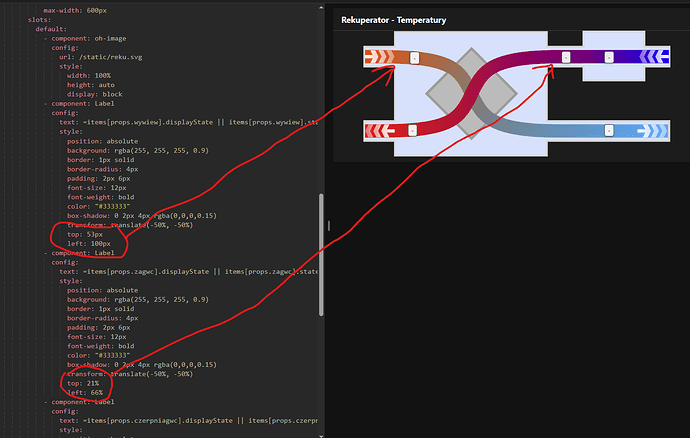
Task: Select the small label on the orange duct
Action: point(414,58)
